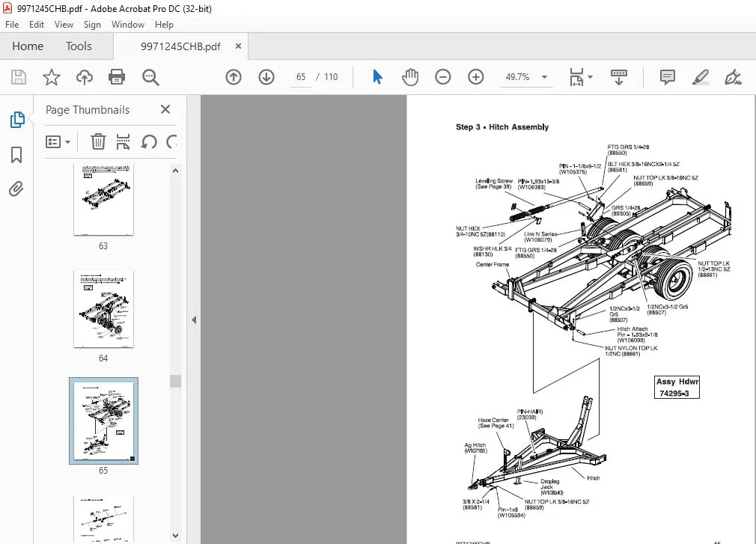
Task: Rotate page counterclockwise icon
Action: point(148,141)
